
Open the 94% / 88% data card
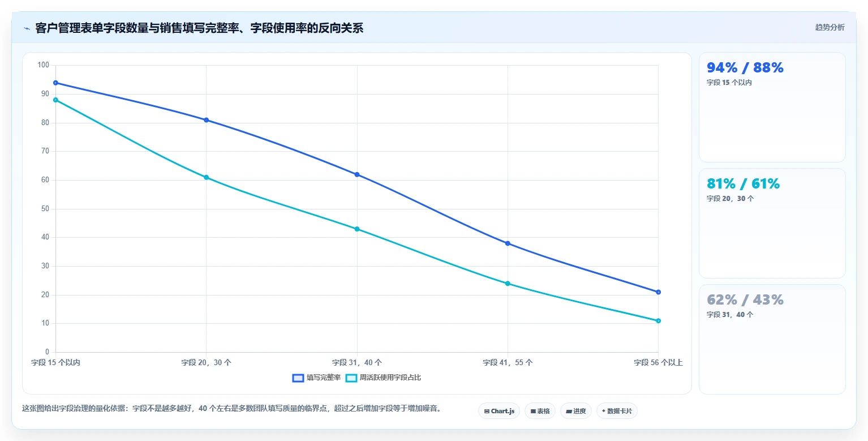pyautogui.click(x=772, y=108)
